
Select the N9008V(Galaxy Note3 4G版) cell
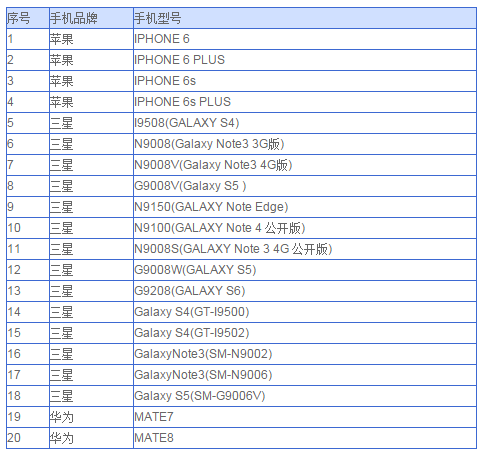pos(305,165)
